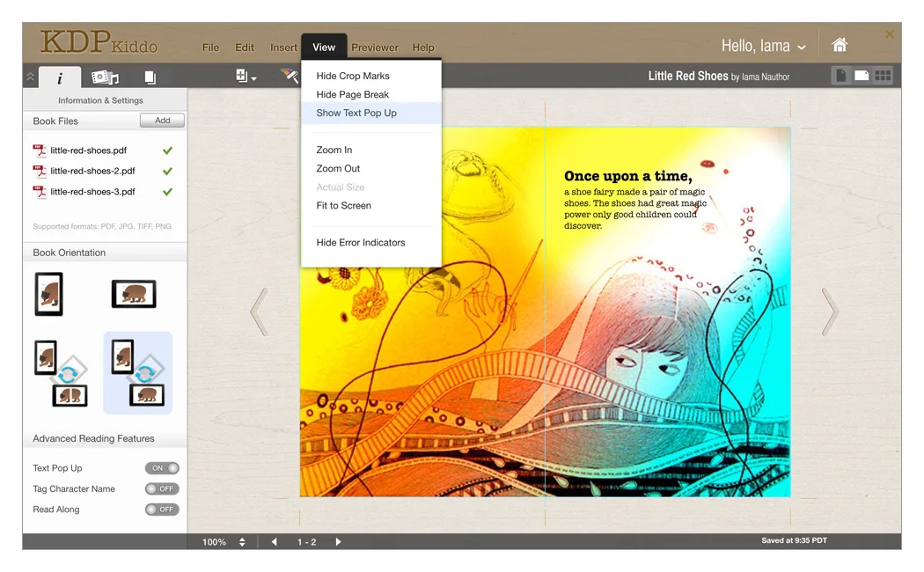Enable Read Along toggle
Viewport: 924px width, 572px height.
tap(162, 510)
